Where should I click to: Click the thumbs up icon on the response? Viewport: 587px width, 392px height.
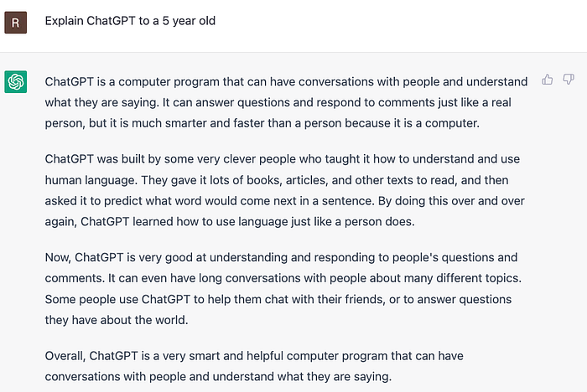point(547,80)
